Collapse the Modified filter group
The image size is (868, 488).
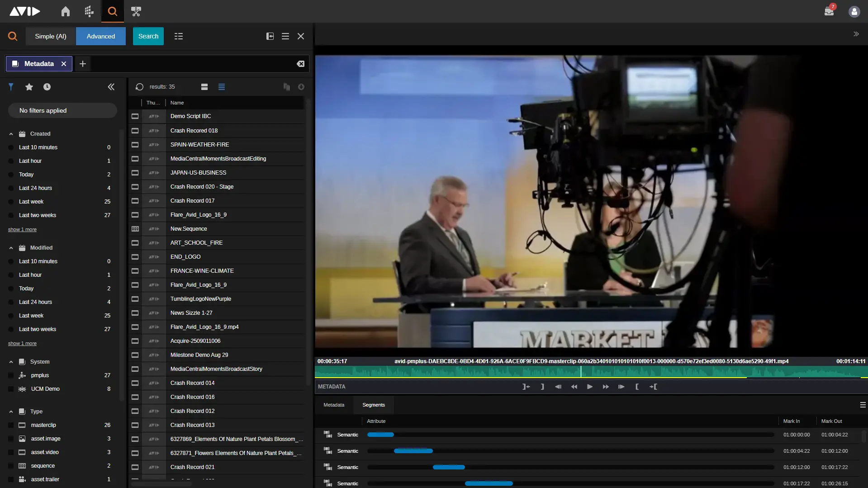(11, 248)
